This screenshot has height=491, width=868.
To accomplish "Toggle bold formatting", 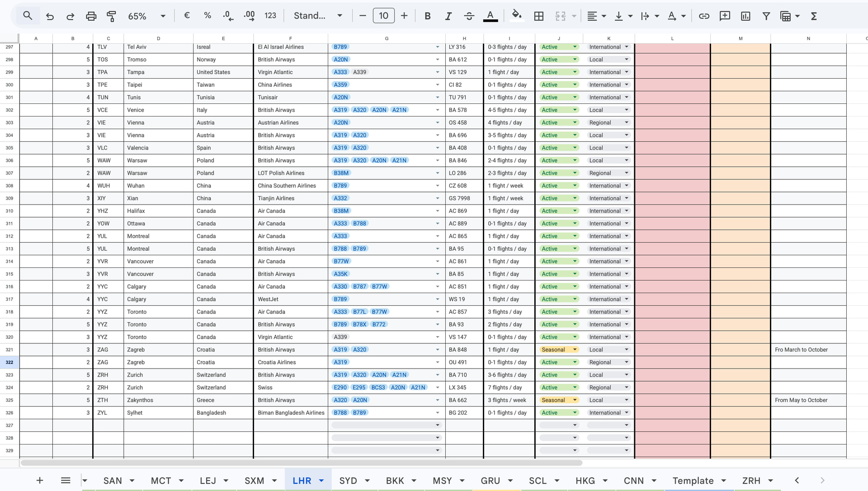I will (x=427, y=16).
